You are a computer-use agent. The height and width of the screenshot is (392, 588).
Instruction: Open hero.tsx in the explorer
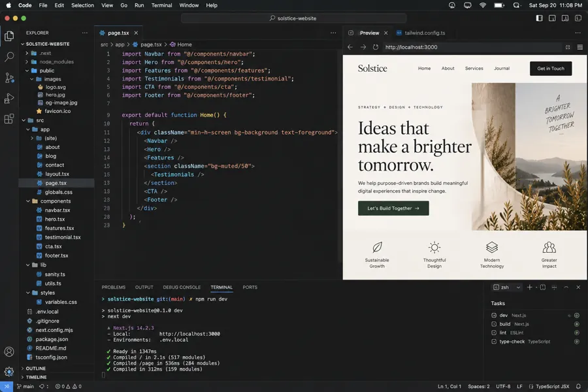point(55,219)
